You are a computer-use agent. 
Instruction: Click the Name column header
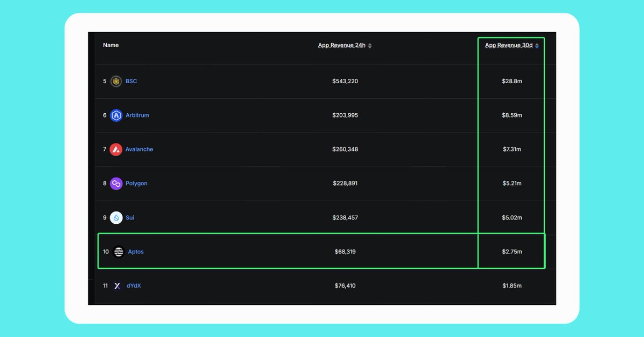click(x=111, y=45)
